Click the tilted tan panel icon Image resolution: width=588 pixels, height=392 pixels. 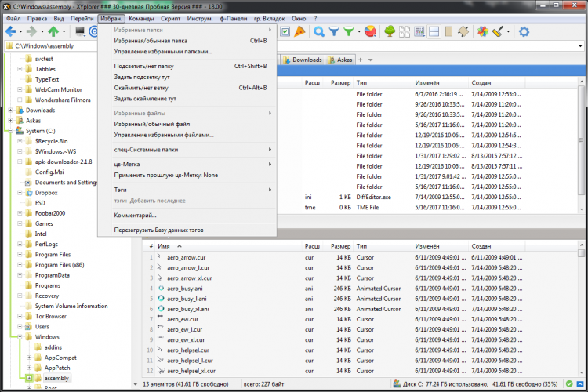(x=463, y=31)
